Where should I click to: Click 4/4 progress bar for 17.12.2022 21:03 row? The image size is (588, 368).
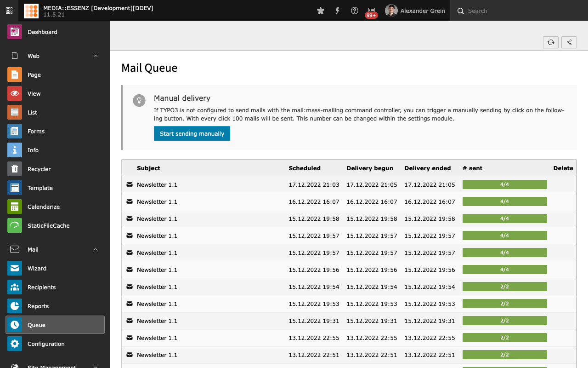(x=505, y=184)
